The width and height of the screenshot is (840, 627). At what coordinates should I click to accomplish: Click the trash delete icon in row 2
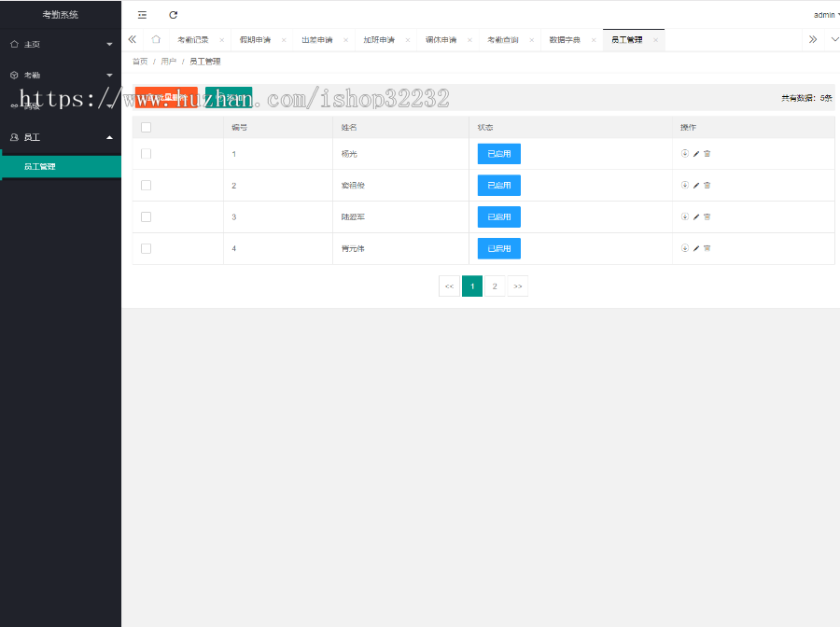coord(707,186)
